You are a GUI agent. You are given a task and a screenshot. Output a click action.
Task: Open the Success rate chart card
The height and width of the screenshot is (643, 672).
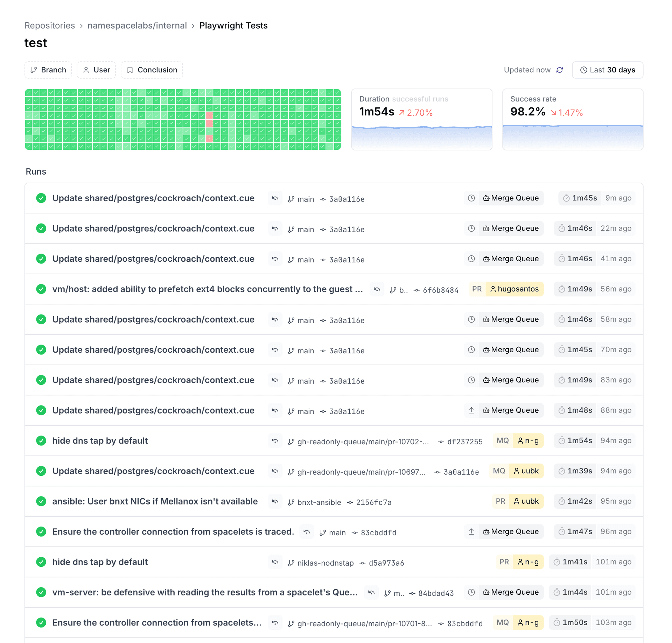[x=573, y=119]
